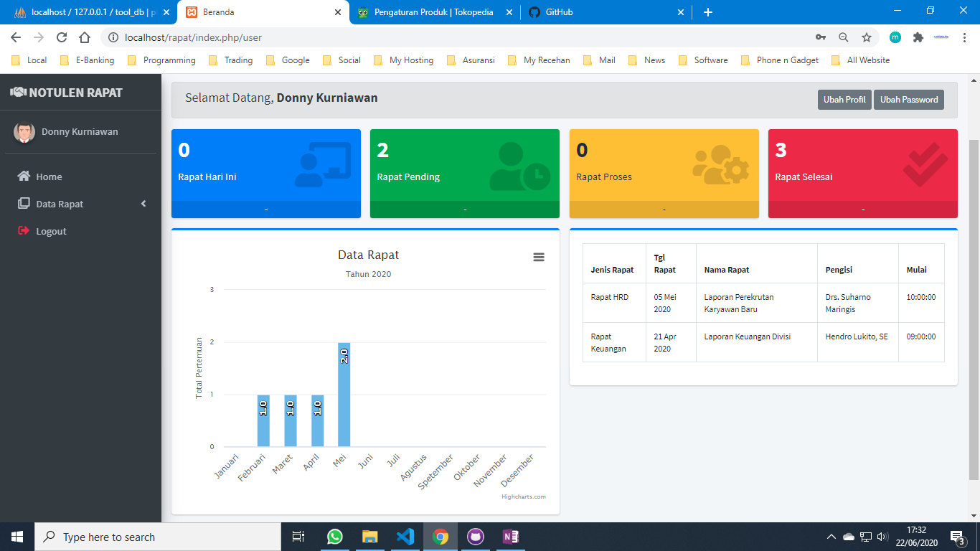Bookmark this page with star icon
Screen dimensions: 980x551
[867, 37]
